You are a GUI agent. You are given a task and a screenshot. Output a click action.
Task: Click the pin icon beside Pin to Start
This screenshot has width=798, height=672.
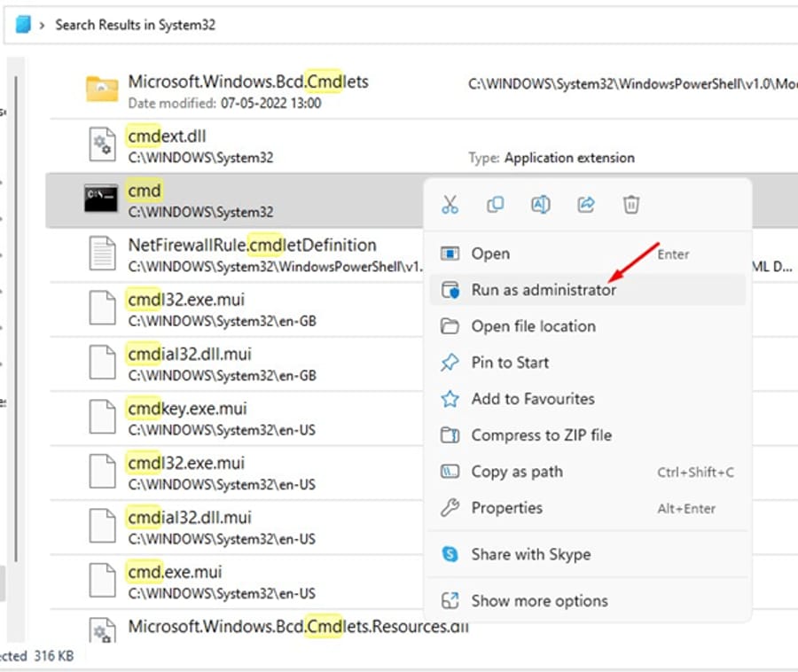click(450, 363)
